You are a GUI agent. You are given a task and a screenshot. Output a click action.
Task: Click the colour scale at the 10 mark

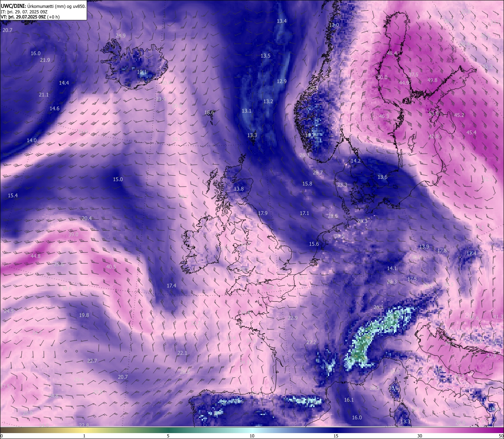point(252,436)
